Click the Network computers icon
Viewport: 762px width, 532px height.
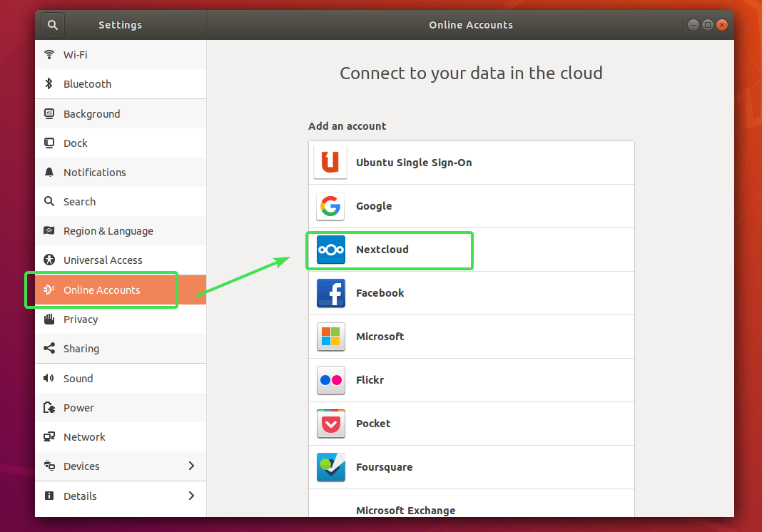(49, 436)
